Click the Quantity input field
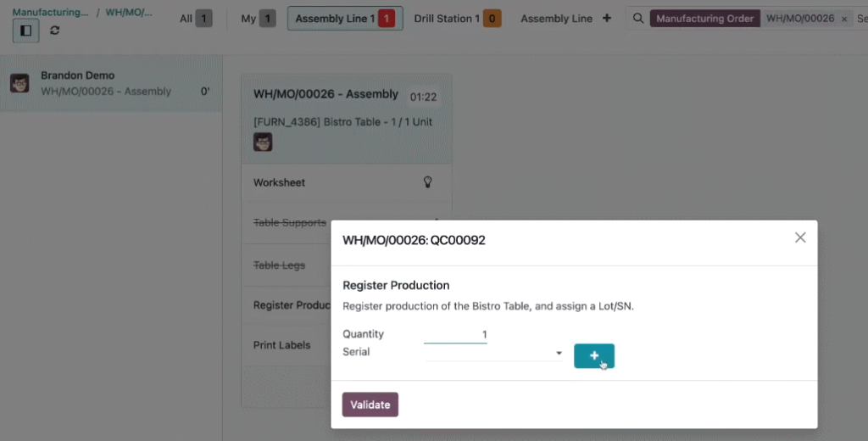Viewport: 868px width, 441px height. [x=455, y=335]
